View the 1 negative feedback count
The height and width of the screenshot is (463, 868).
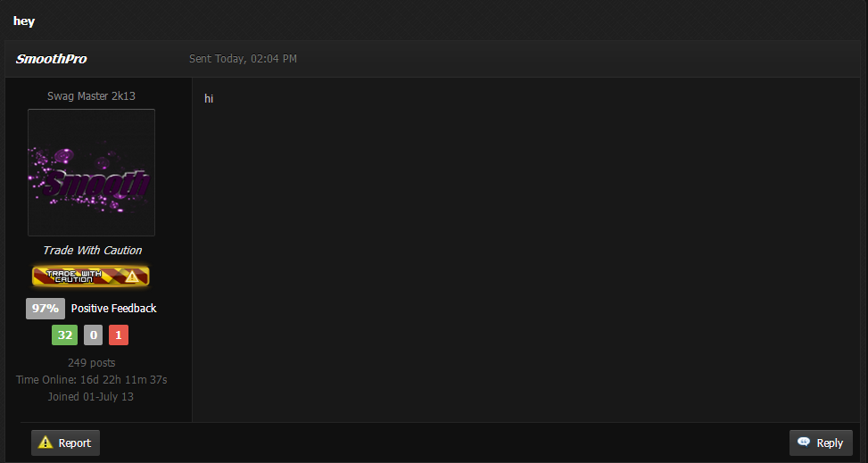(x=119, y=335)
